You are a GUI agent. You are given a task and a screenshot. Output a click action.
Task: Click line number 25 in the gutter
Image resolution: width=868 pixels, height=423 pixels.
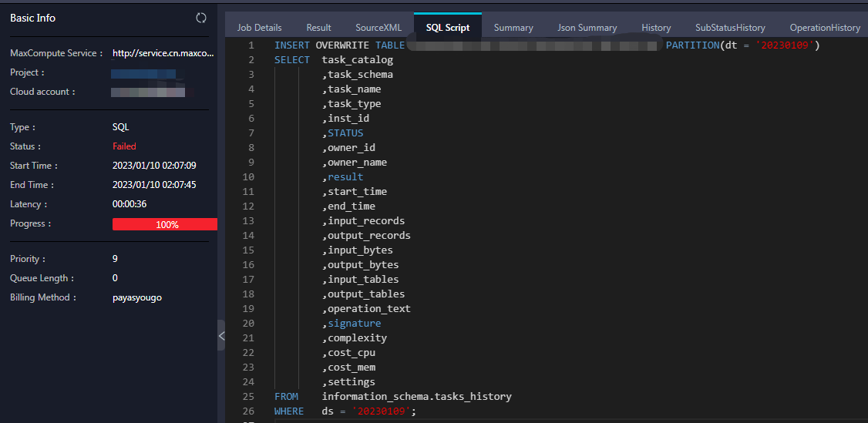[248, 397]
